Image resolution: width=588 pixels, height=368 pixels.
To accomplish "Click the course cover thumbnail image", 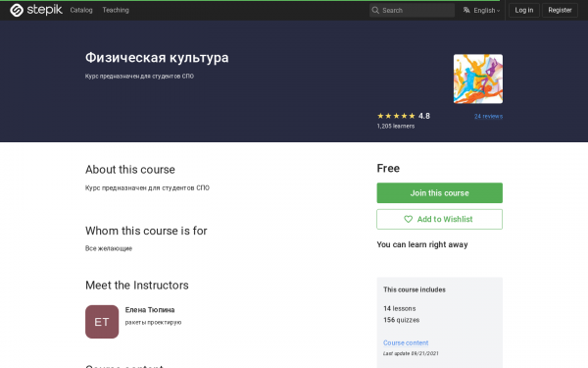I will [478, 79].
